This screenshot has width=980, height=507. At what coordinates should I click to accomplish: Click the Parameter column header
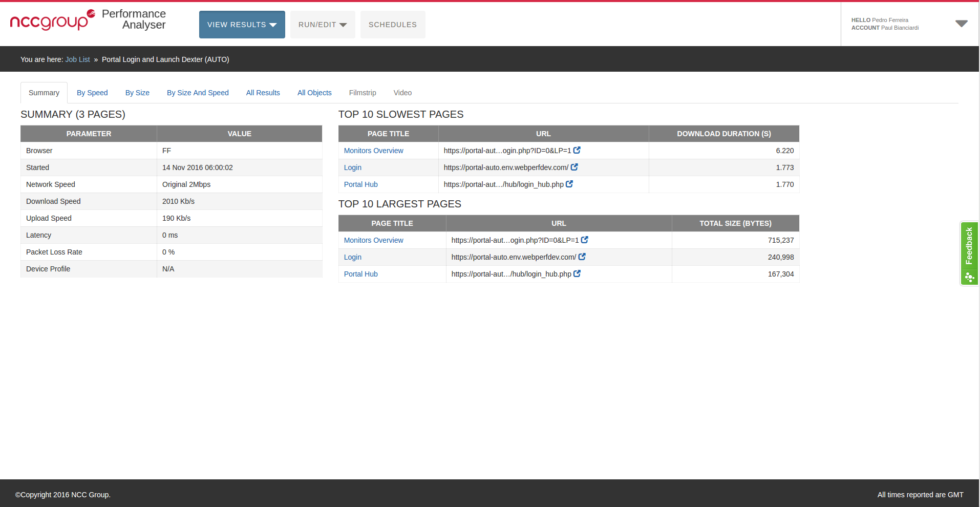(89, 134)
